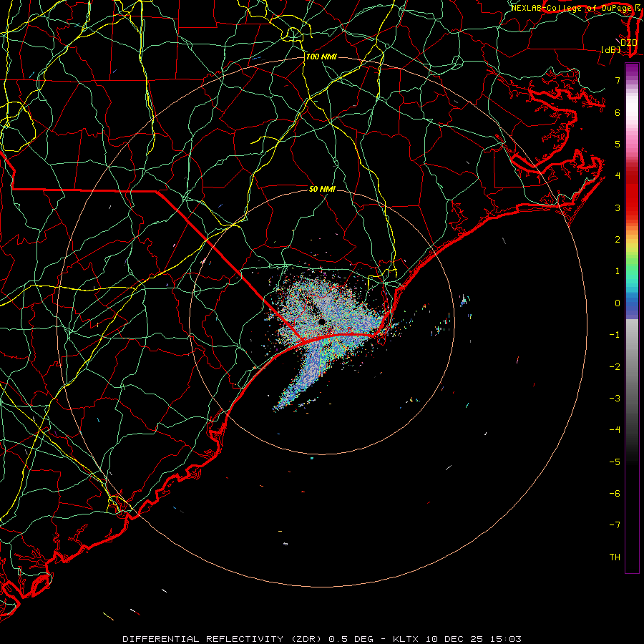Click the "DZD" legend title
The width and height of the screenshot is (644, 644).
pyautogui.click(x=628, y=43)
